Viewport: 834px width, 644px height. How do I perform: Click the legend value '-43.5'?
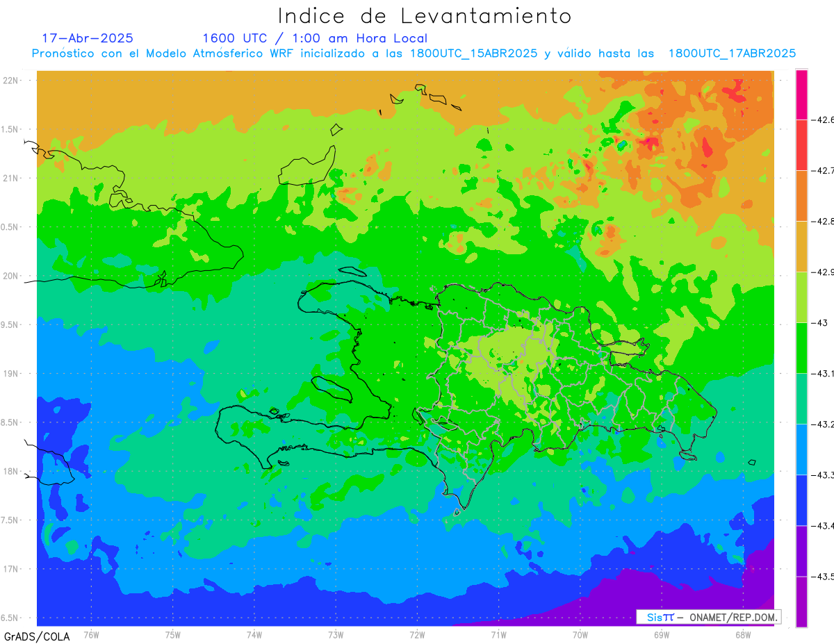point(824,577)
